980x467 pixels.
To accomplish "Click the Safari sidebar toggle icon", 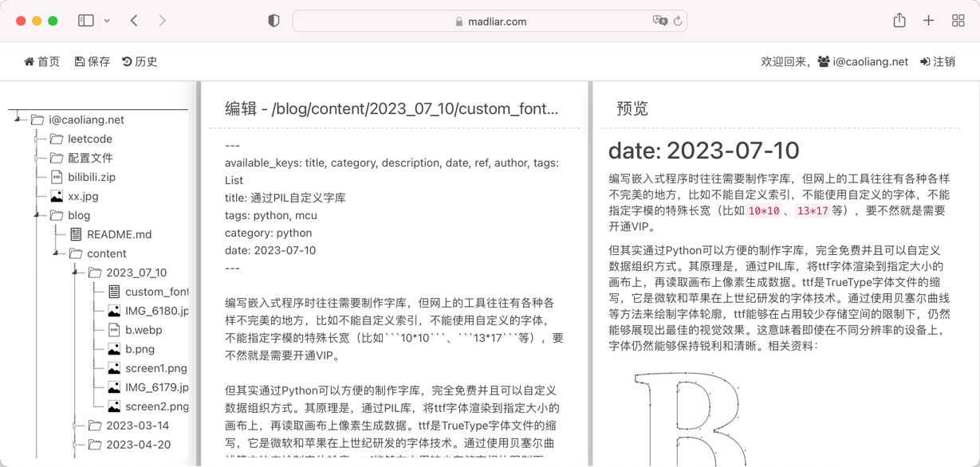I will tap(85, 21).
